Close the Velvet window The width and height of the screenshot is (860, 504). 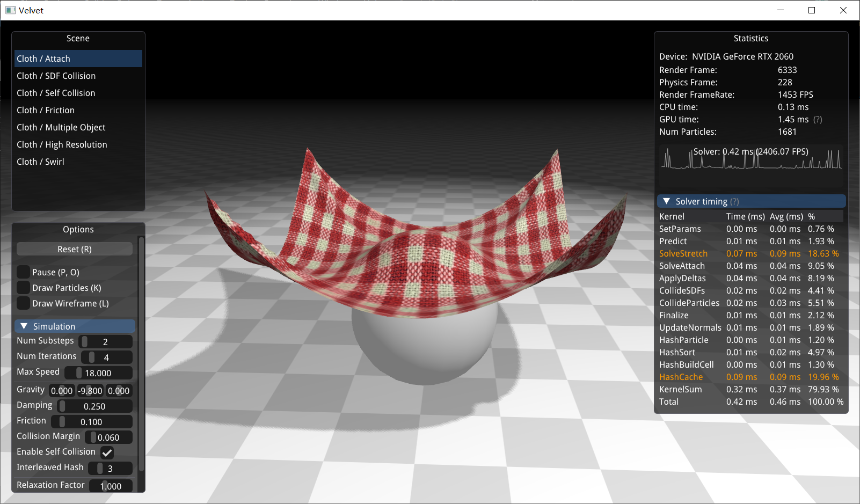click(x=843, y=10)
